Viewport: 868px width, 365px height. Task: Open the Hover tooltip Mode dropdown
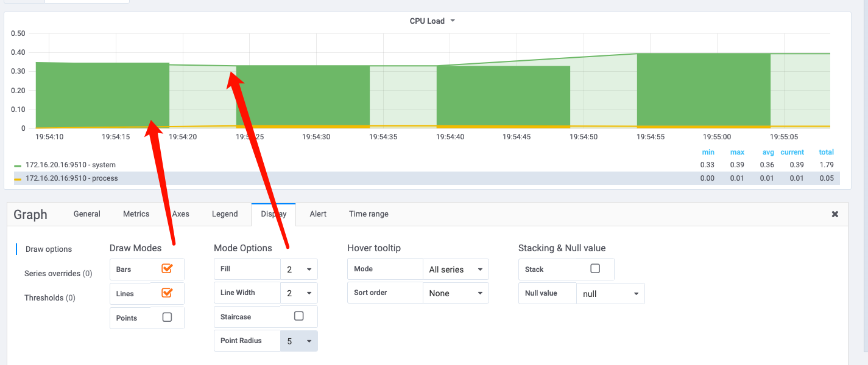pos(455,269)
